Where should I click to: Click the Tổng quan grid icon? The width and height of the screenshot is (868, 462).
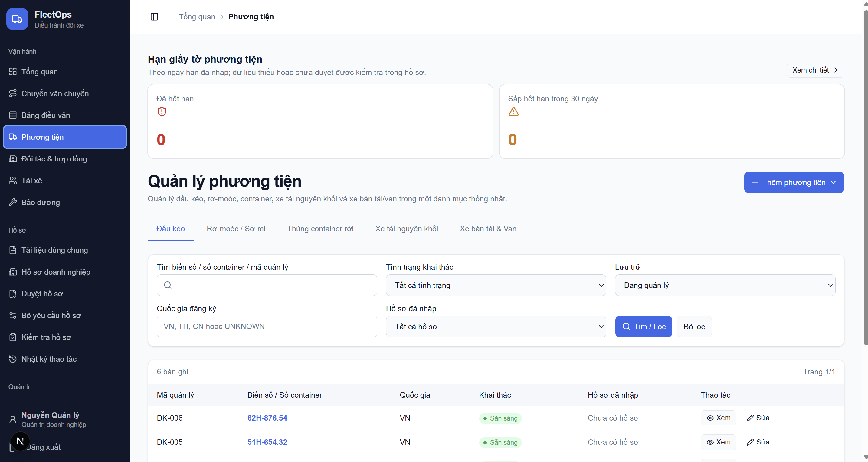(x=13, y=72)
